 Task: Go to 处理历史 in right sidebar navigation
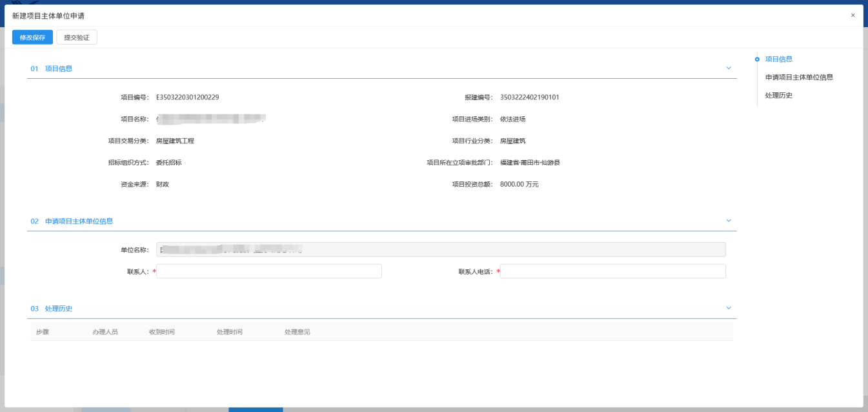[x=778, y=95]
